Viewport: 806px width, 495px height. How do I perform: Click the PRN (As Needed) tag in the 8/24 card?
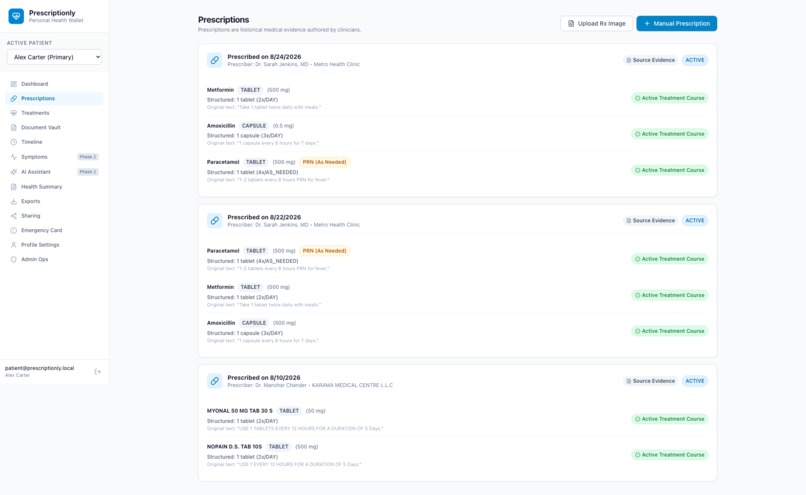click(x=324, y=162)
